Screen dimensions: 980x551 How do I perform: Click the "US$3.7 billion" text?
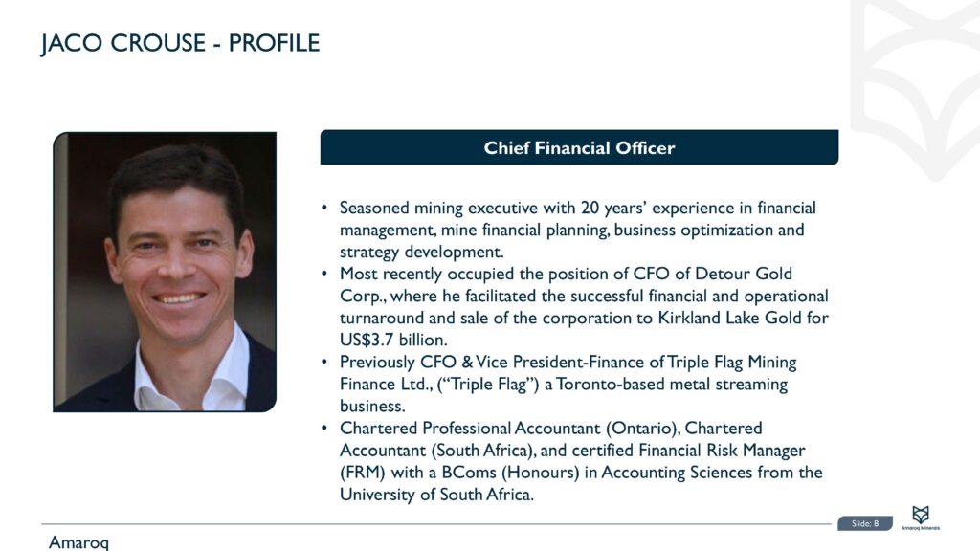393,340
